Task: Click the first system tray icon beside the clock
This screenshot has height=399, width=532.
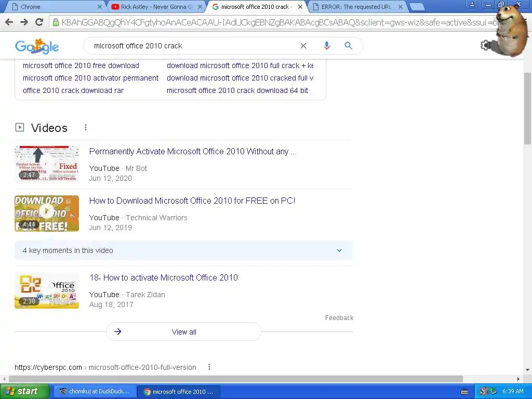Action: [x=484, y=392]
